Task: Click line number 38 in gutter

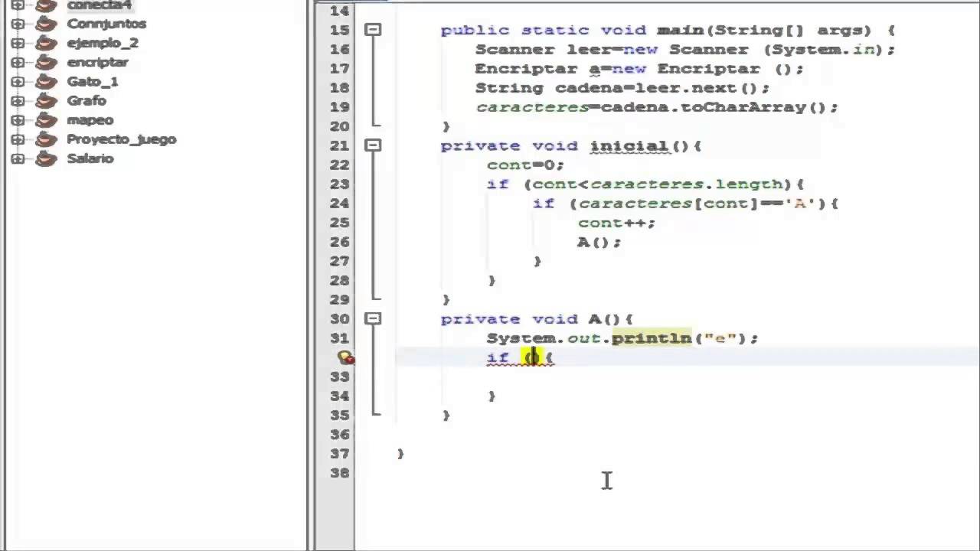Action: pyautogui.click(x=340, y=472)
